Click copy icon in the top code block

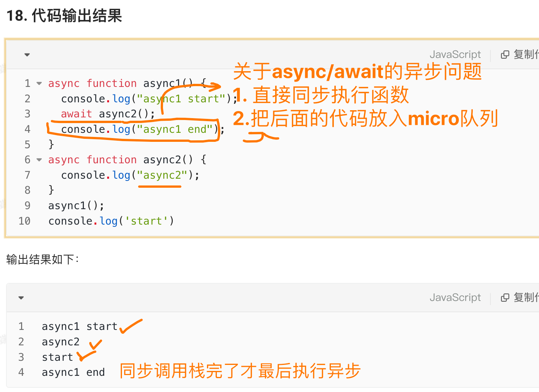pos(505,55)
